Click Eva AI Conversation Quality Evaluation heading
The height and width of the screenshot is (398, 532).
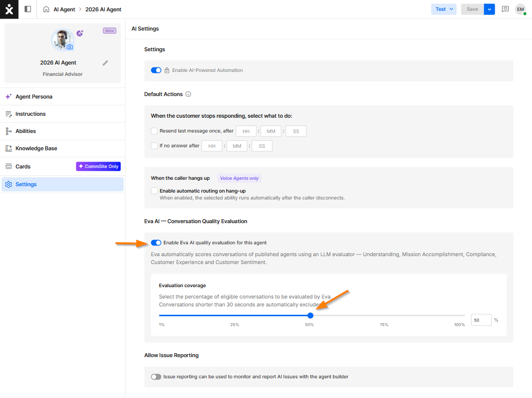click(196, 222)
